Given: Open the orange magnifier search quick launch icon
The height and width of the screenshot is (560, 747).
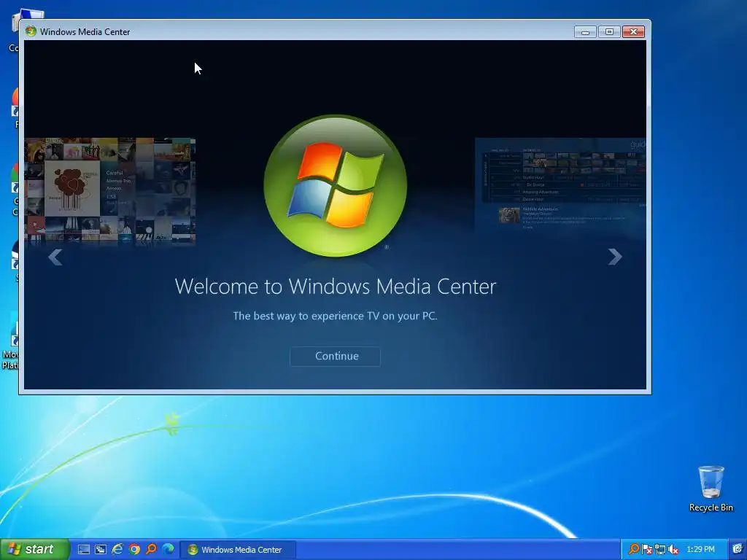Looking at the screenshot, I should [151, 550].
